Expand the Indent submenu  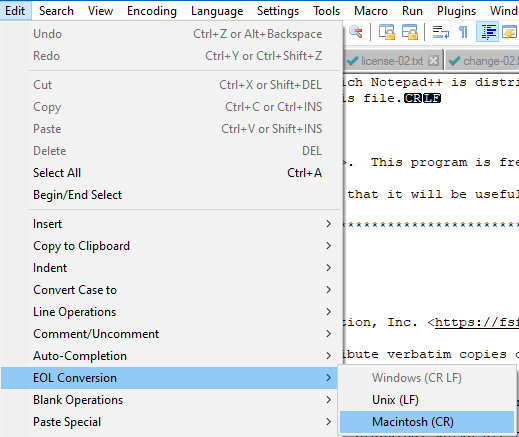[x=172, y=268]
